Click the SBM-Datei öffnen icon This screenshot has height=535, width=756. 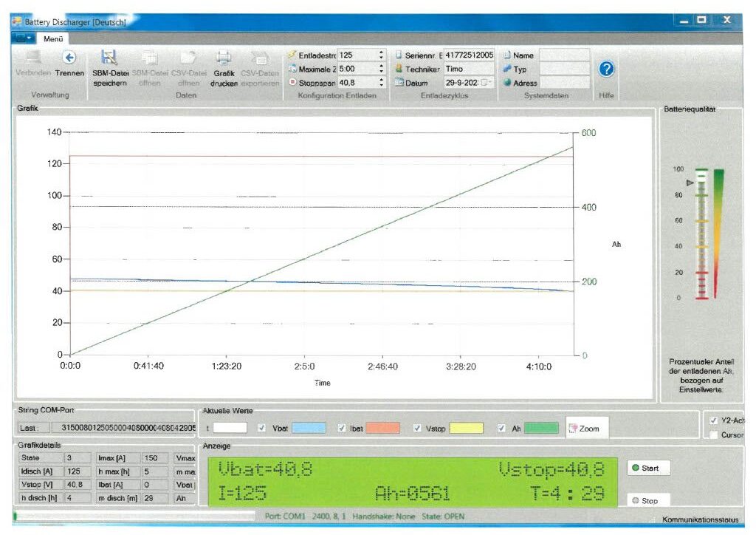pyautogui.click(x=149, y=58)
